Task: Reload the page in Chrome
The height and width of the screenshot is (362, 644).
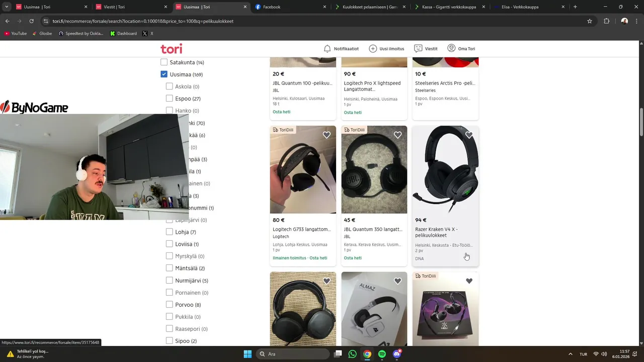Action: 31,21
